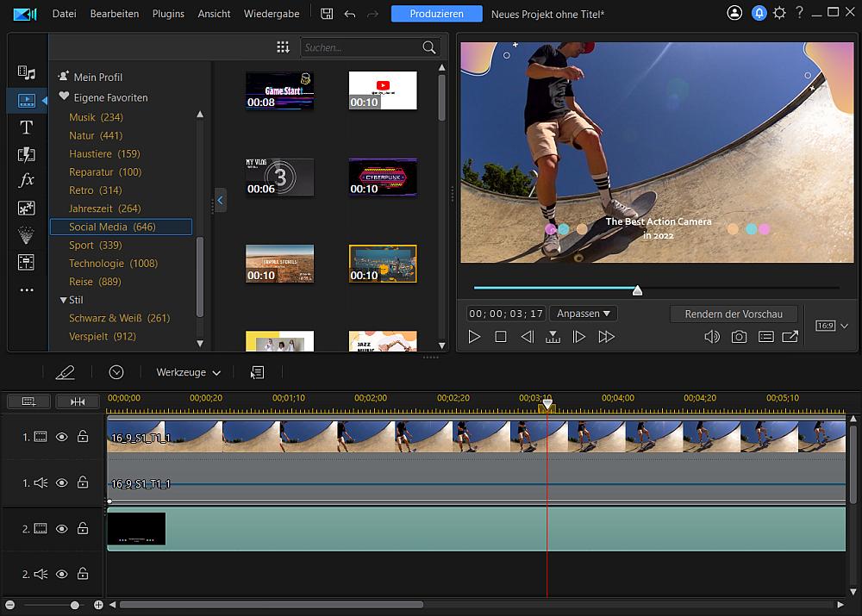Undo the last action
This screenshot has height=616, width=862.
tap(350, 14)
